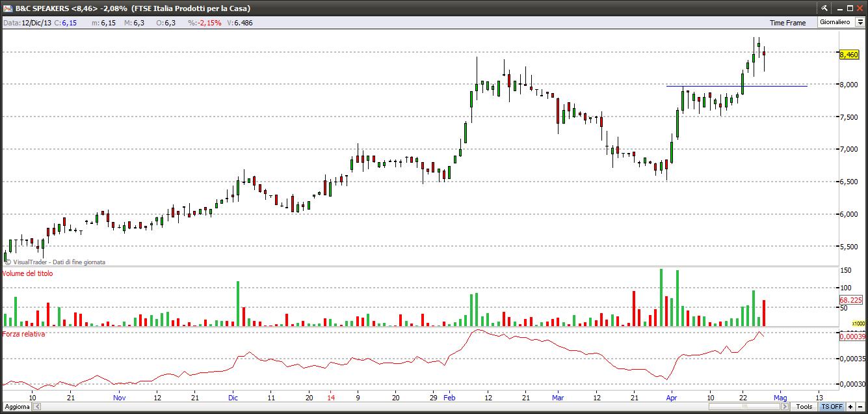Click the horizontal scrollbar thumb grip
This screenshot has width=868, height=414.
[x=744, y=407]
